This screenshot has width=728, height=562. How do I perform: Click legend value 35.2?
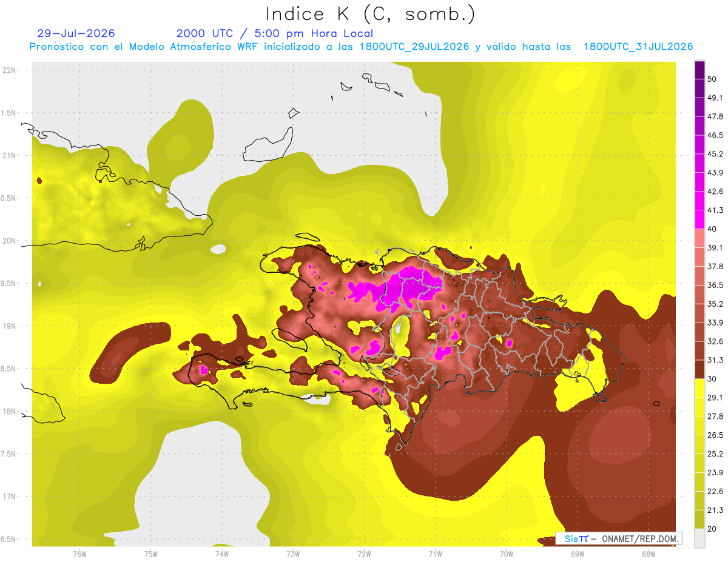715,304
